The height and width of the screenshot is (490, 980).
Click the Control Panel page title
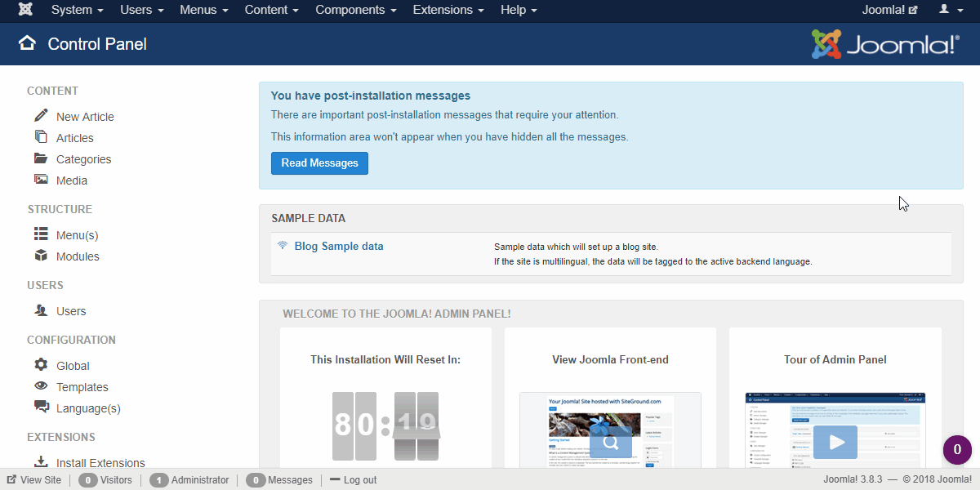pos(97,44)
